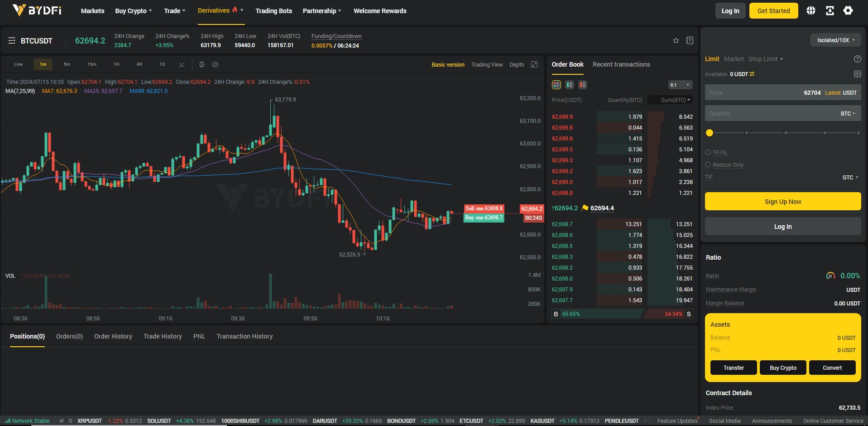Switch chart to Trading View

click(487, 65)
